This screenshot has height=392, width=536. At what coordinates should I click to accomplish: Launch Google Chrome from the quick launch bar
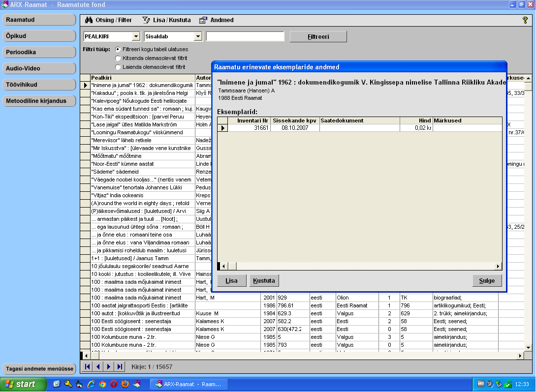(x=102, y=384)
